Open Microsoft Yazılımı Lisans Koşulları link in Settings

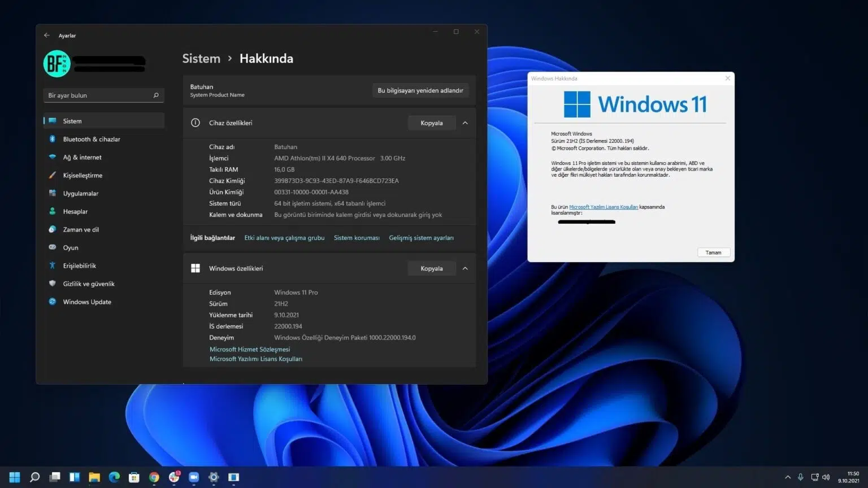pos(256,359)
